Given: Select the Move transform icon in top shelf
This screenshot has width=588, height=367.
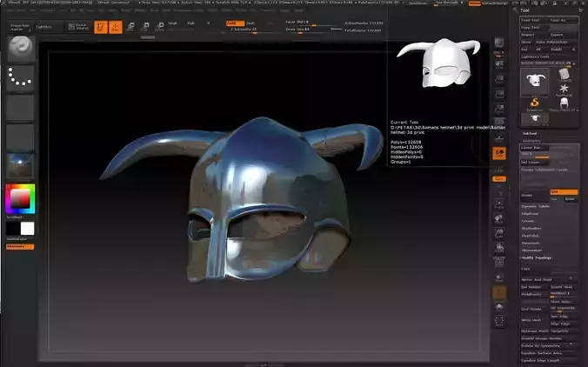Looking at the screenshot, I should (x=130, y=27).
